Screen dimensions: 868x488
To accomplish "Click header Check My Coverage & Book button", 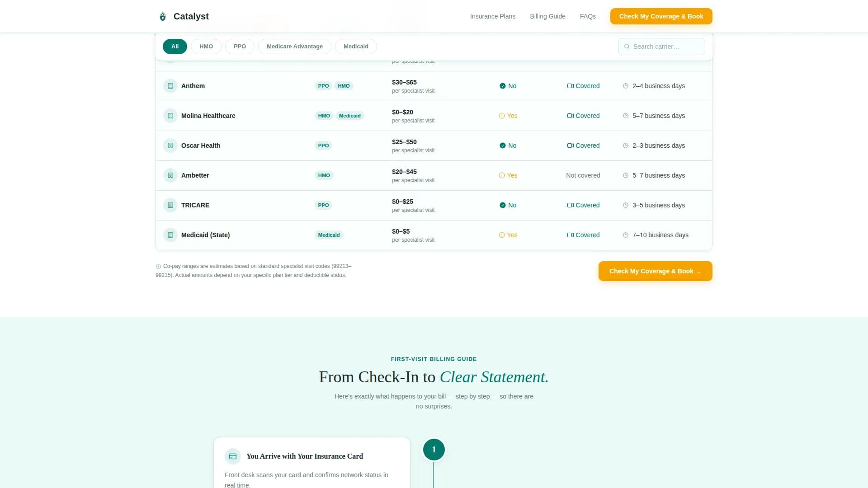I will (661, 16).
